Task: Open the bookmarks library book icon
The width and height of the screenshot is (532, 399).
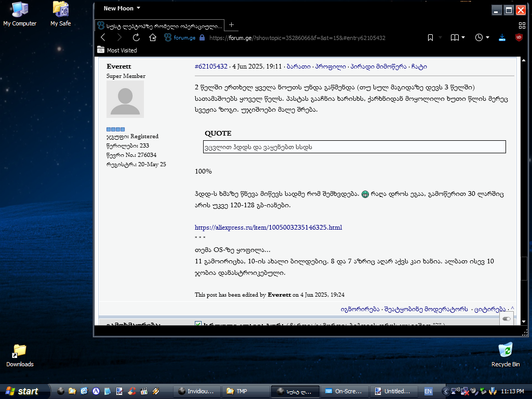Action: (x=455, y=37)
